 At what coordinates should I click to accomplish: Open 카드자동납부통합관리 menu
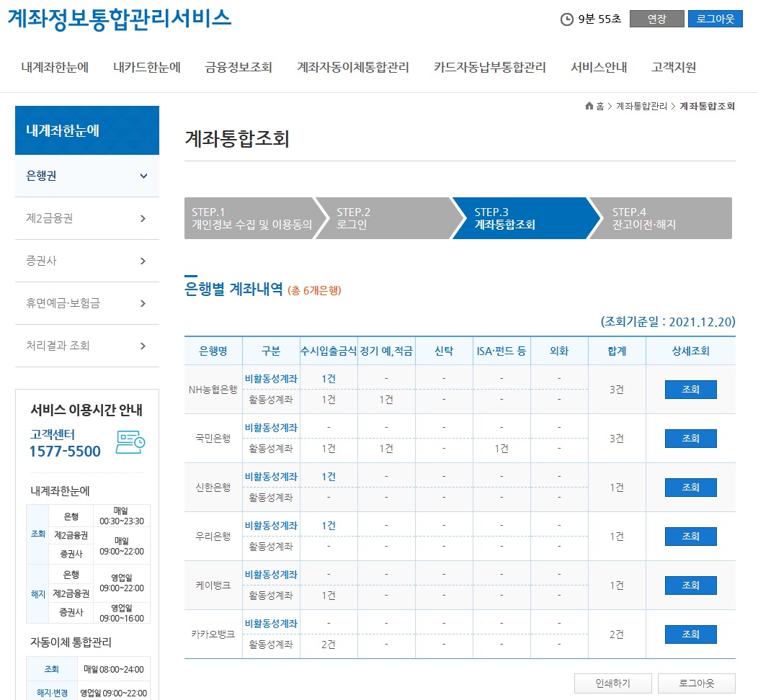[x=490, y=67]
